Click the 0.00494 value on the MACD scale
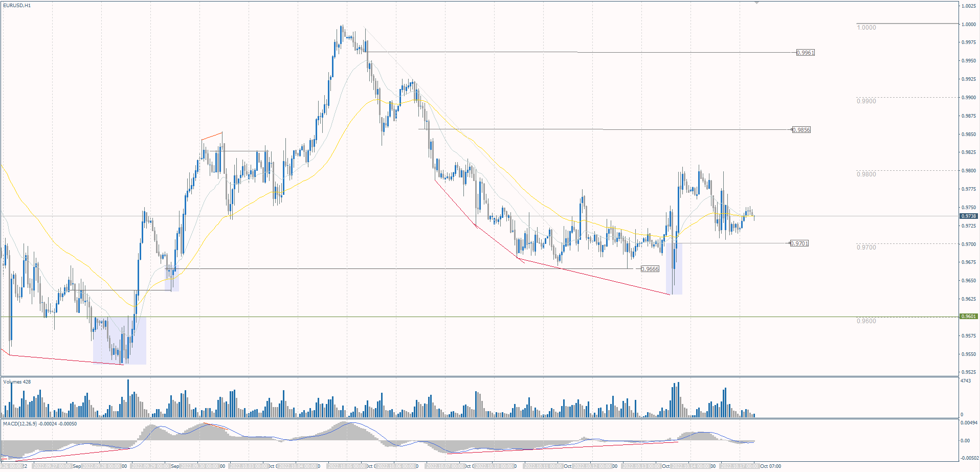Image resolution: width=980 pixels, height=472 pixels. 969,423
